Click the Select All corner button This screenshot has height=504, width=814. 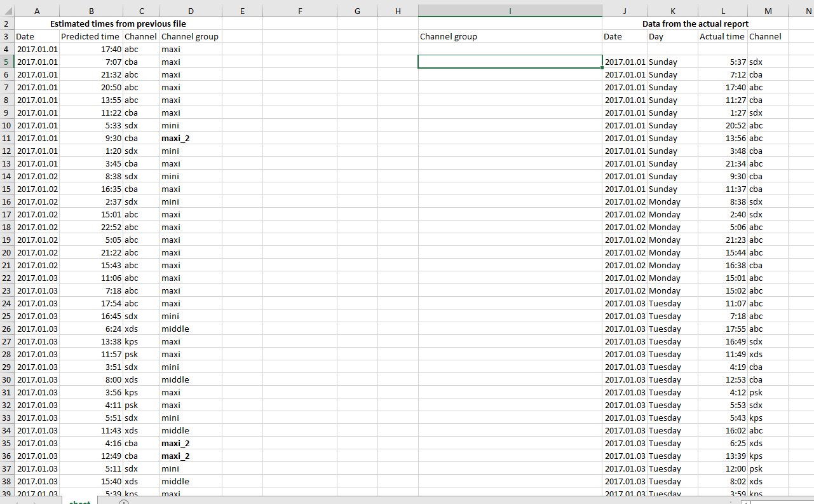[7, 11]
